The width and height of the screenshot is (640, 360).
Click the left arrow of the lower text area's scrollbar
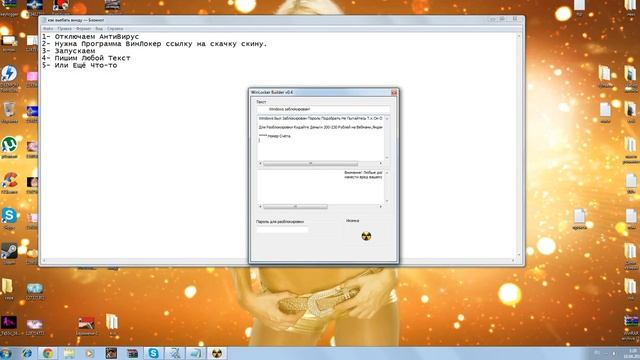pos(260,207)
